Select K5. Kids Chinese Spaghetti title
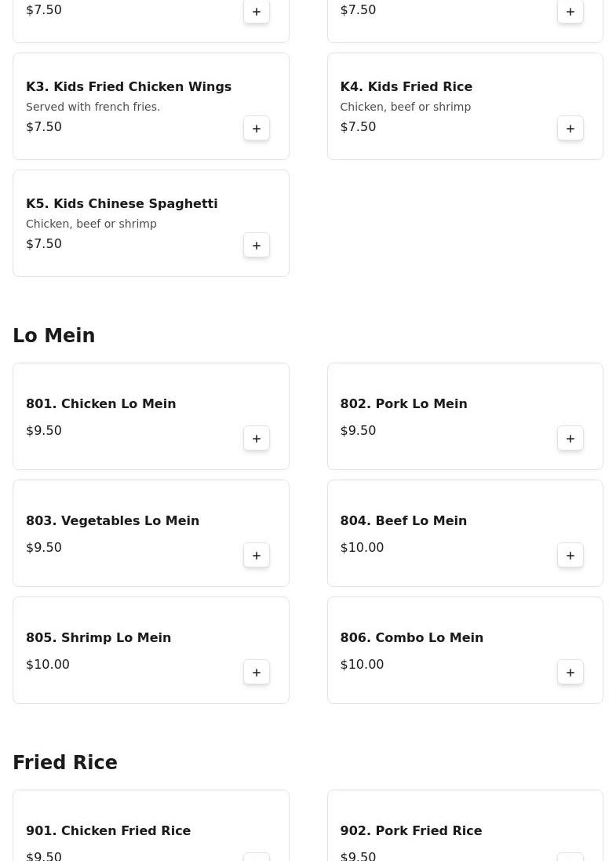The width and height of the screenshot is (616, 861). [122, 204]
